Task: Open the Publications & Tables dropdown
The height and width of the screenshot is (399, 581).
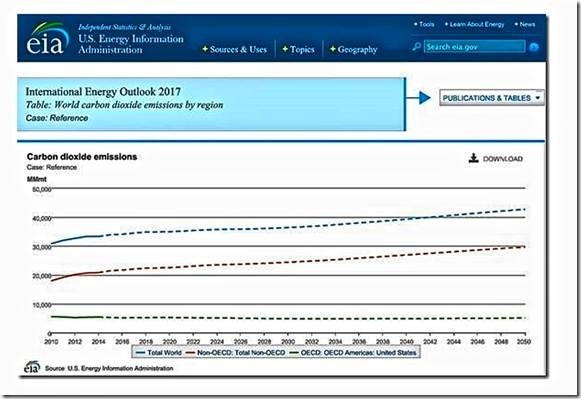Action: coord(492,98)
